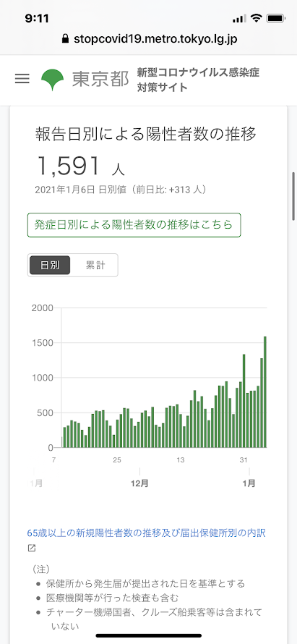Tap the 9:11 clock in status bar
The width and height of the screenshot is (297, 644).
pyautogui.click(x=37, y=19)
